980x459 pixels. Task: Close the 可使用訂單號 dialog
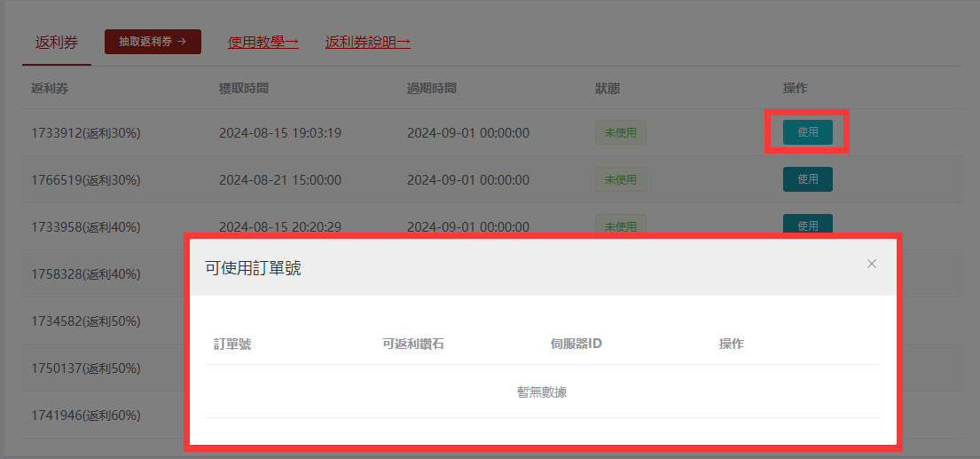coord(871,264)
